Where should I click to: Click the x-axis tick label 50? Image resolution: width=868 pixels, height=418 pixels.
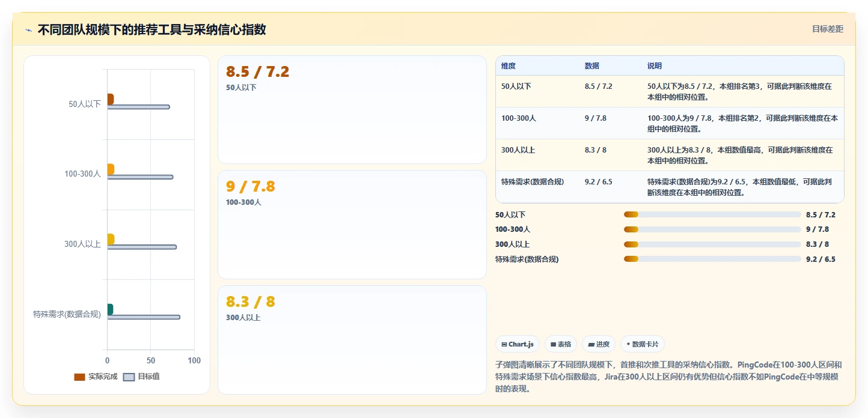pyautogui.click(x=151, y=361)
